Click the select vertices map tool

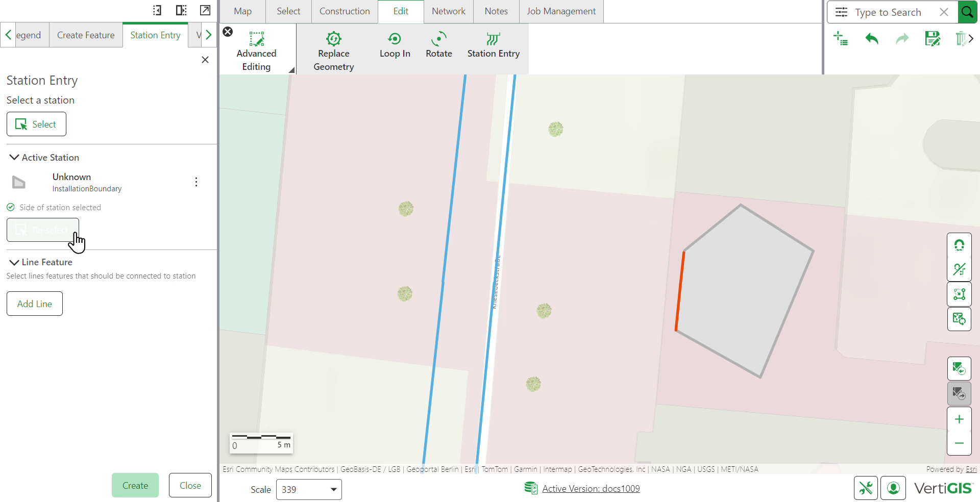coord(959,294)
